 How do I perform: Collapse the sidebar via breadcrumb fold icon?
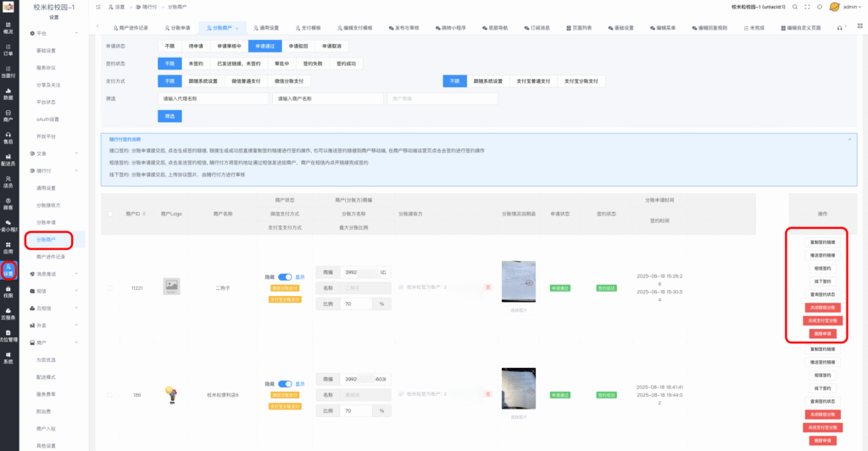coord(98,7)
